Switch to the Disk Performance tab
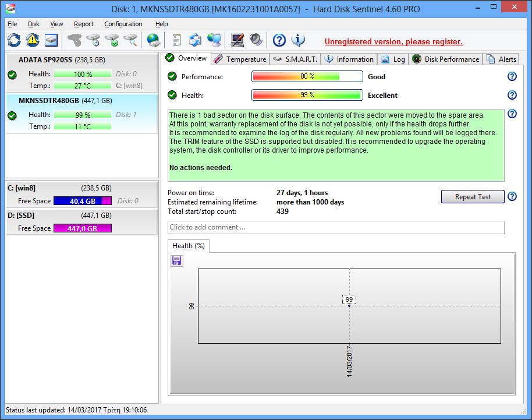The image size is (532, 420). [x=445, y=59]
